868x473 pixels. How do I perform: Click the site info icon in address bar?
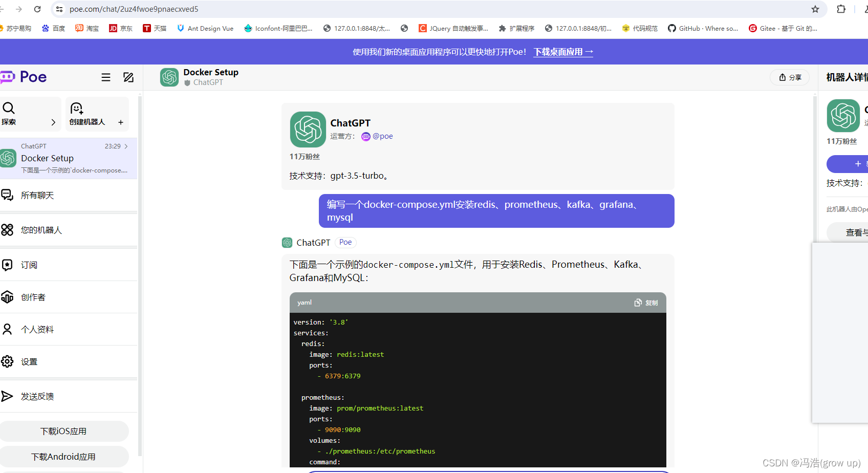tap(59, 9)
